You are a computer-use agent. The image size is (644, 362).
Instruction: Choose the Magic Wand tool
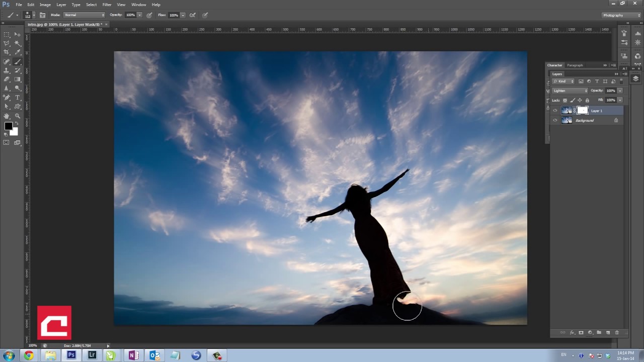coord(18,43)
